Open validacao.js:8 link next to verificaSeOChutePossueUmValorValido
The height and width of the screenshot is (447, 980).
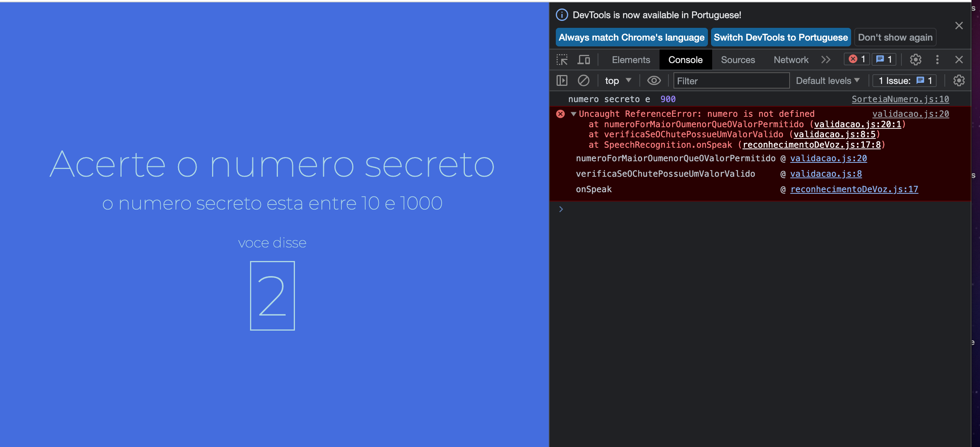(826, 174)
